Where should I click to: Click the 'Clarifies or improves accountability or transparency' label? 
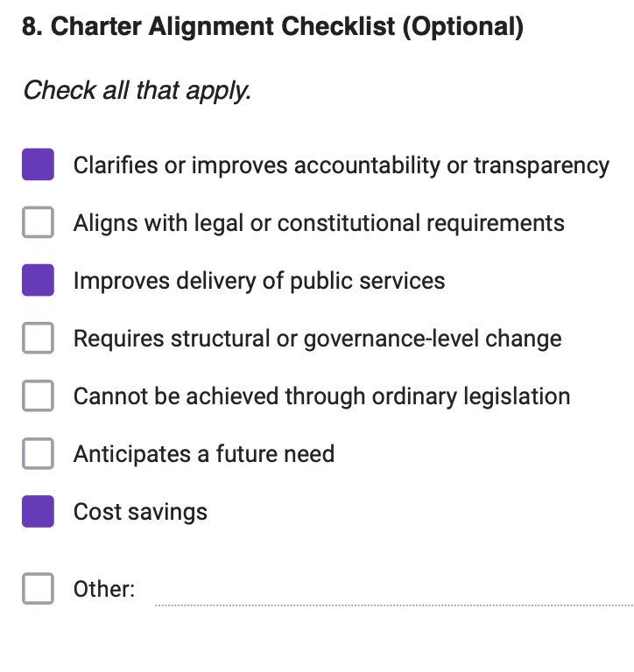[341, 165]
